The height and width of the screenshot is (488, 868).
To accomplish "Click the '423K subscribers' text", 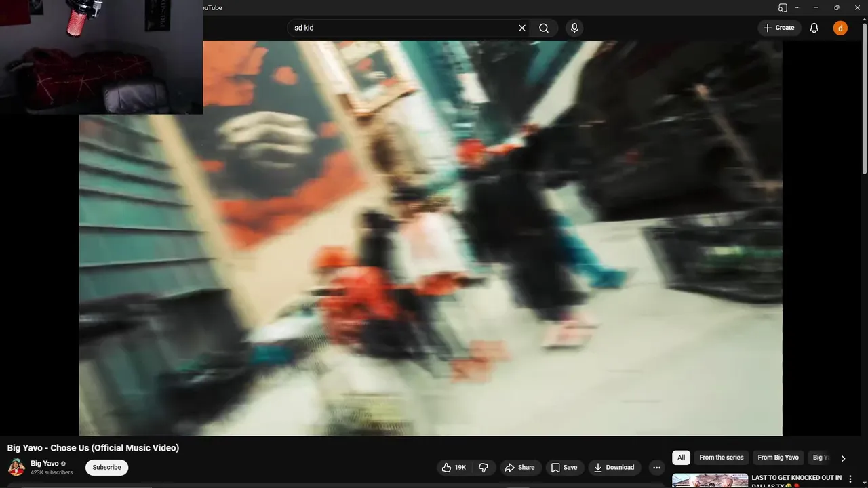I will pos(52,472).
